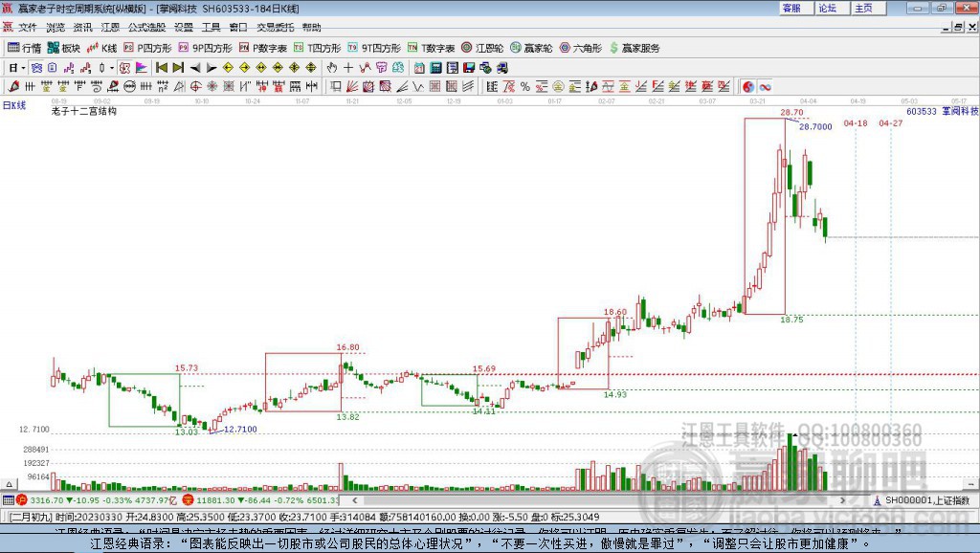Image resolution: width=980 pixels, height=553 pixels.
Task: Select the percent retracement tool
Action: click(x=525, y=87)
